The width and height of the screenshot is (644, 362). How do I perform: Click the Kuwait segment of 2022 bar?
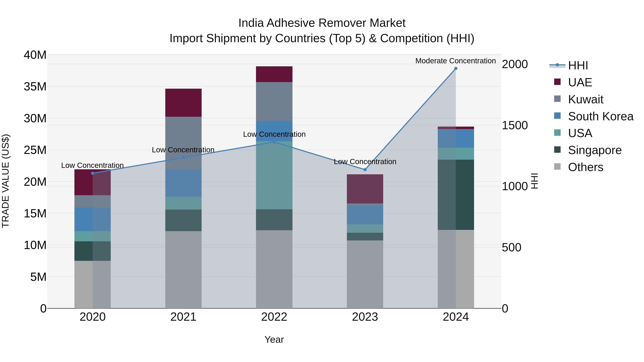(274, 101)
